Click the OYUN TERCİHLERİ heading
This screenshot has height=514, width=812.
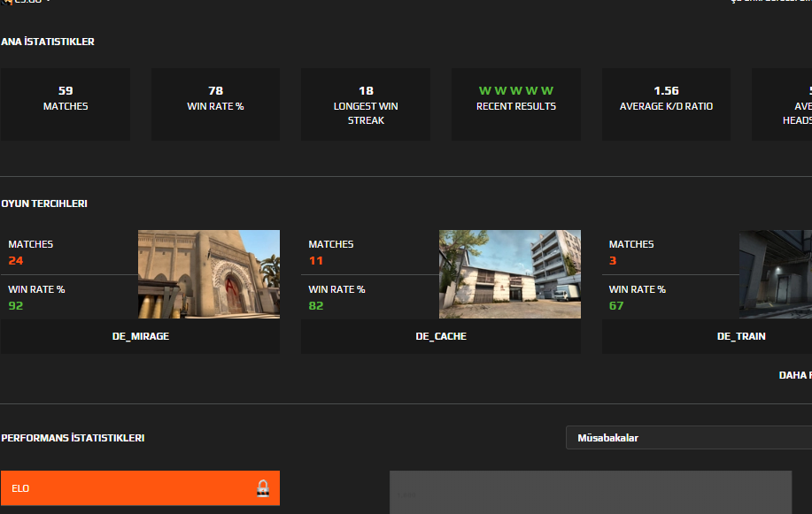tap(44, 203)
